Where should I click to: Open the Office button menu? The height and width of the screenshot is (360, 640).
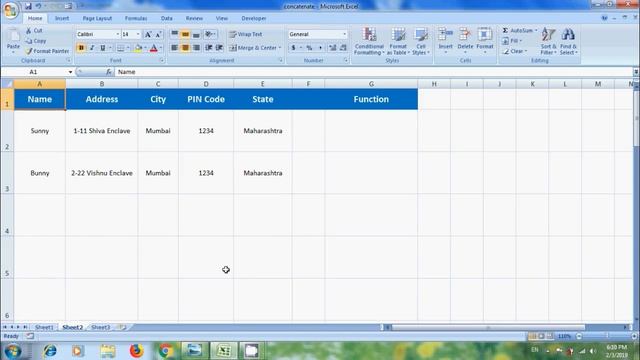[x=10, y=10]
